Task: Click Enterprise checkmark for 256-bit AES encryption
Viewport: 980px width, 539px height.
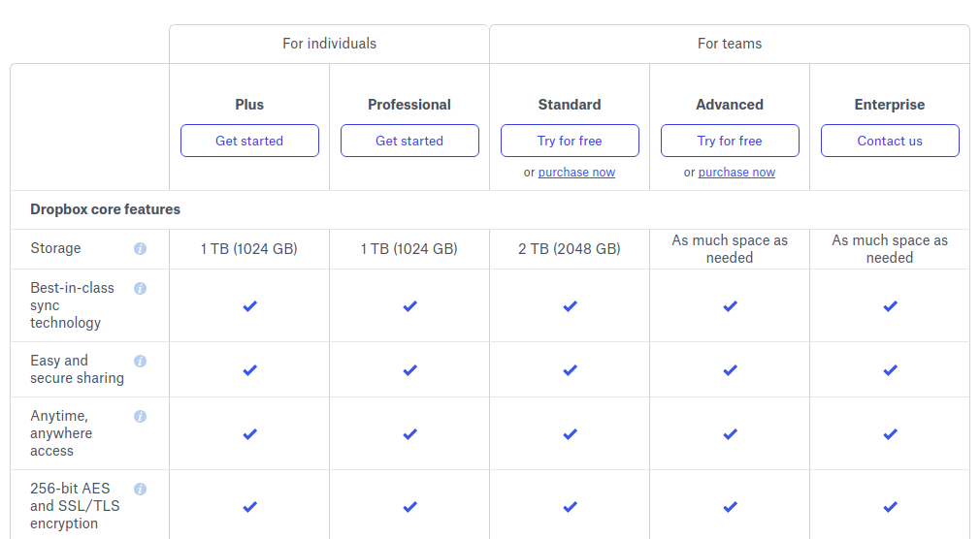Action: point(890,507)
